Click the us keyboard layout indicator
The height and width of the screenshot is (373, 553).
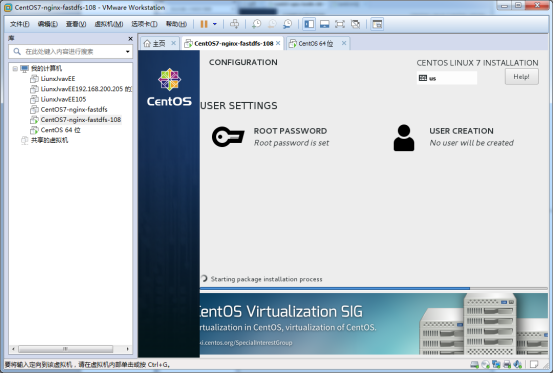coord(446,78)
